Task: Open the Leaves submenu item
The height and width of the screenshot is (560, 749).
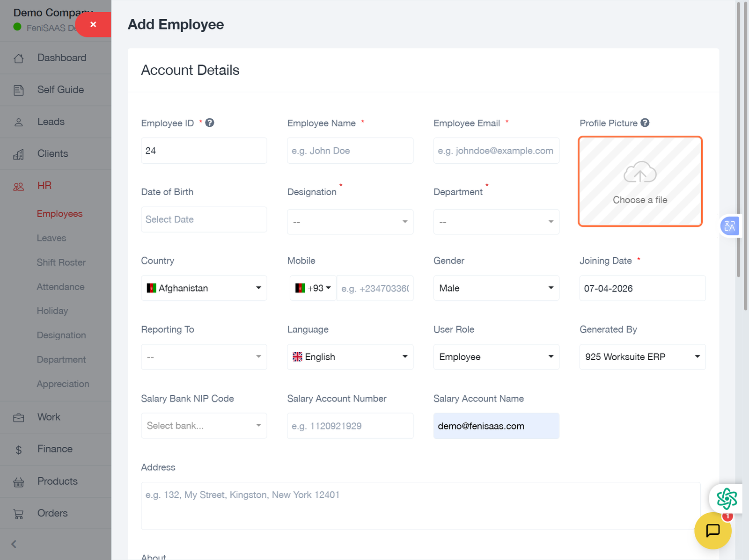Action: click(51, 238)
